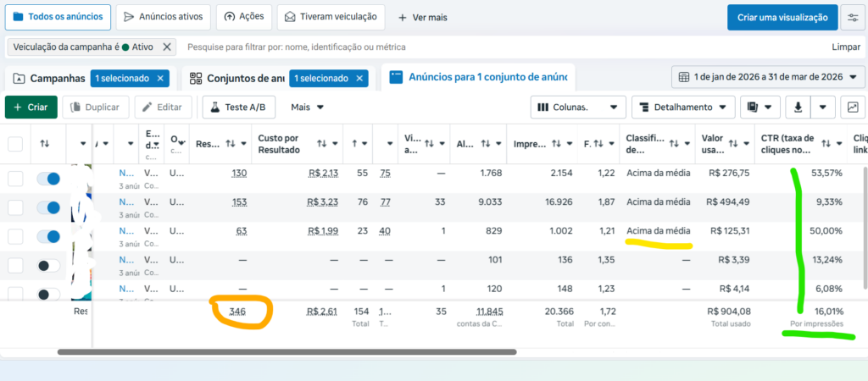868x381 pixels.
Task: Open the date range picker
Action: [x=768, y=78]
